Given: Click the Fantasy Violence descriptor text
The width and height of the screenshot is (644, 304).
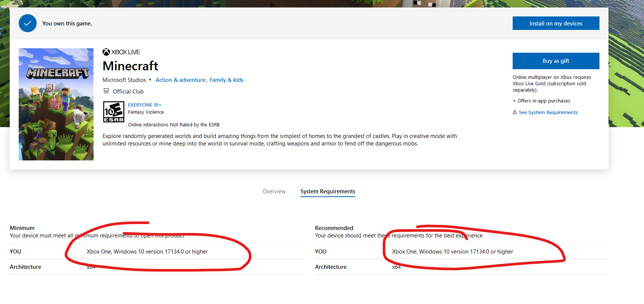Looking at the screenshot, I should pos(146,112).
